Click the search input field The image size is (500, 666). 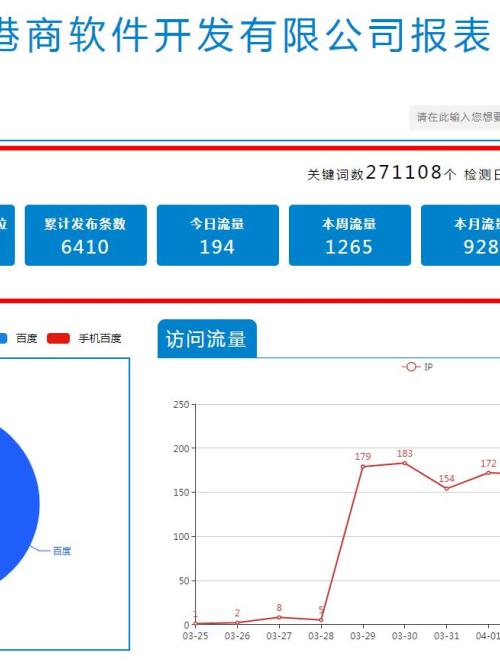[455, 117]
